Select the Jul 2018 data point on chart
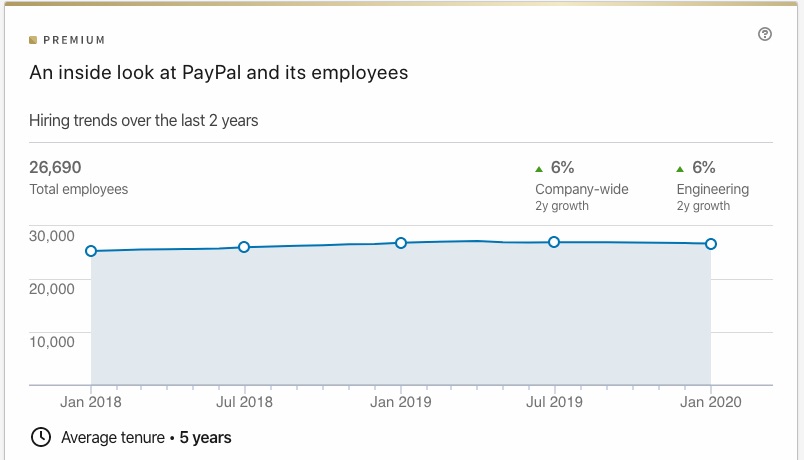The height and width of the screenshot is (460, 804). coord(244,247)
